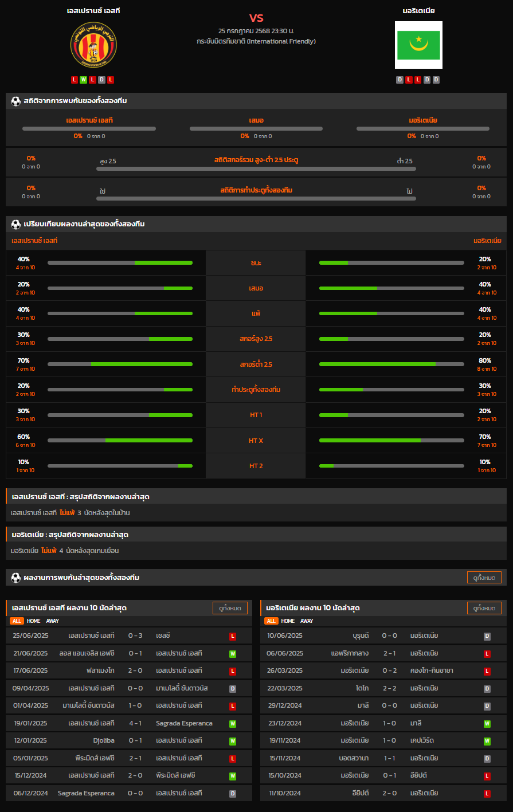Click soccer ball icon beside recent meetings header

pos(15,578)
